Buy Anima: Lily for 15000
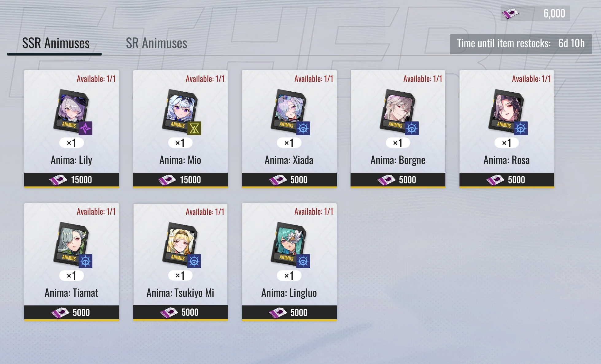 pos(72,180)
